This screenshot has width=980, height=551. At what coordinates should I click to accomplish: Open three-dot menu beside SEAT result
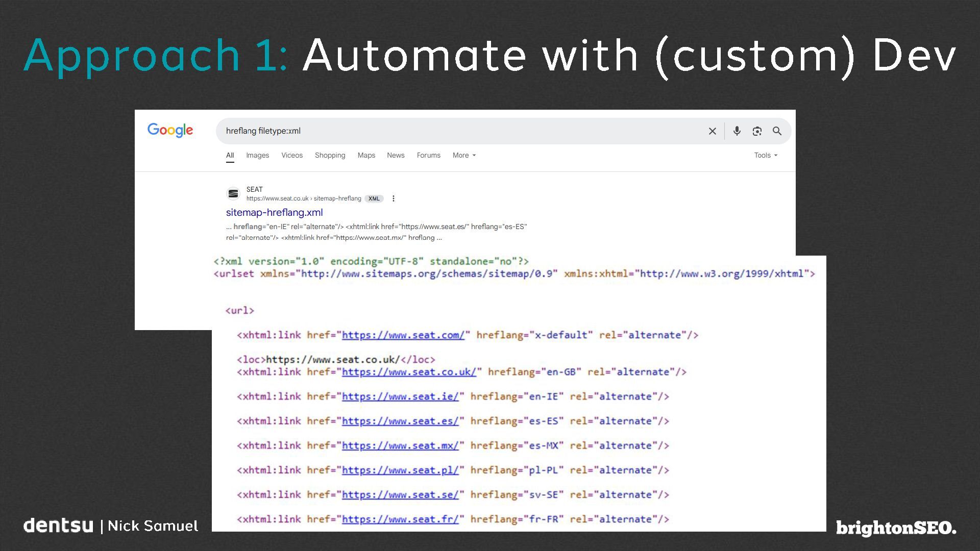point(393,198)
